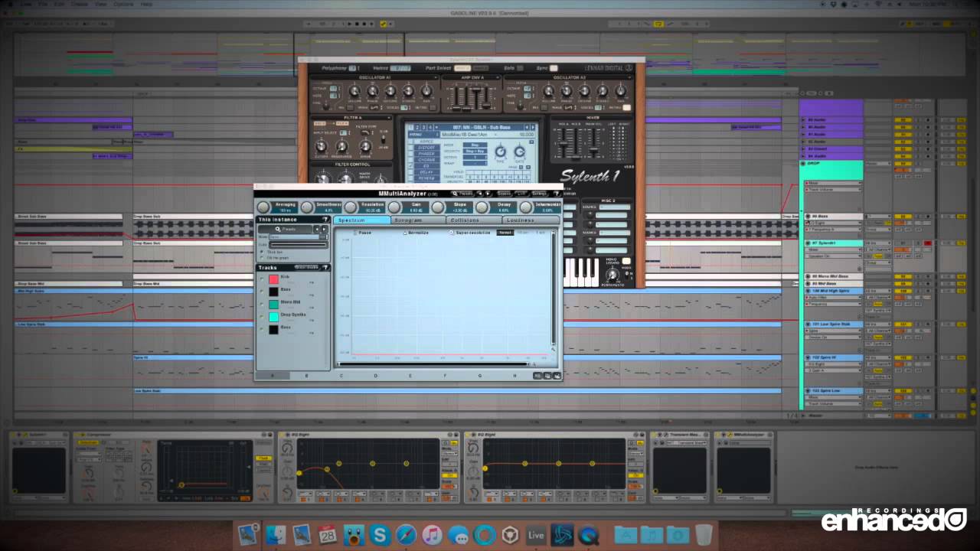Open the Calendar icon in the dock
Screen dimensions: 980x551
point(328,534)
